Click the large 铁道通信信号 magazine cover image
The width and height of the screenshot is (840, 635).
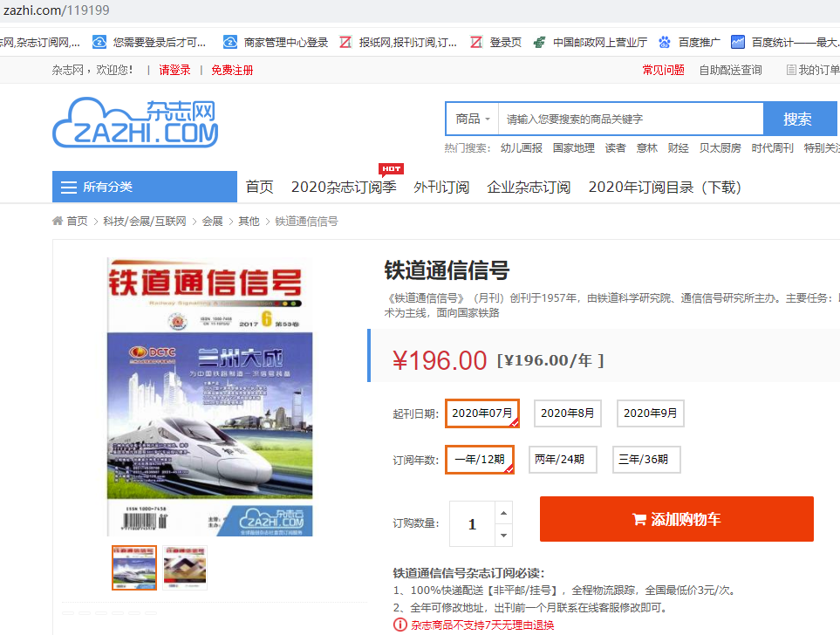tap(209, 397)
